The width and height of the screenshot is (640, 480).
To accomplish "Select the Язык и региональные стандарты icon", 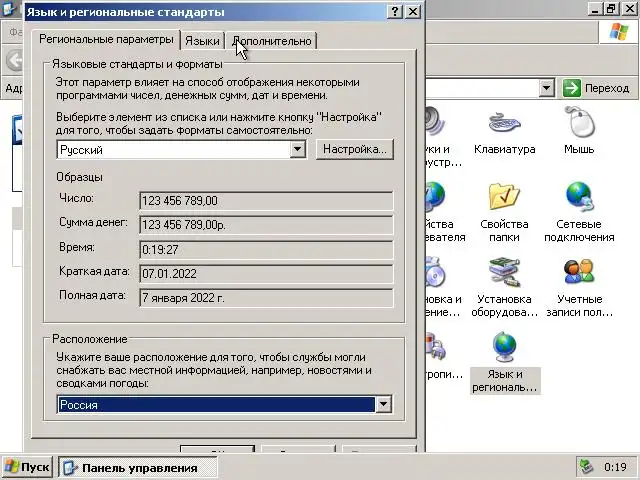I will 505,363.
